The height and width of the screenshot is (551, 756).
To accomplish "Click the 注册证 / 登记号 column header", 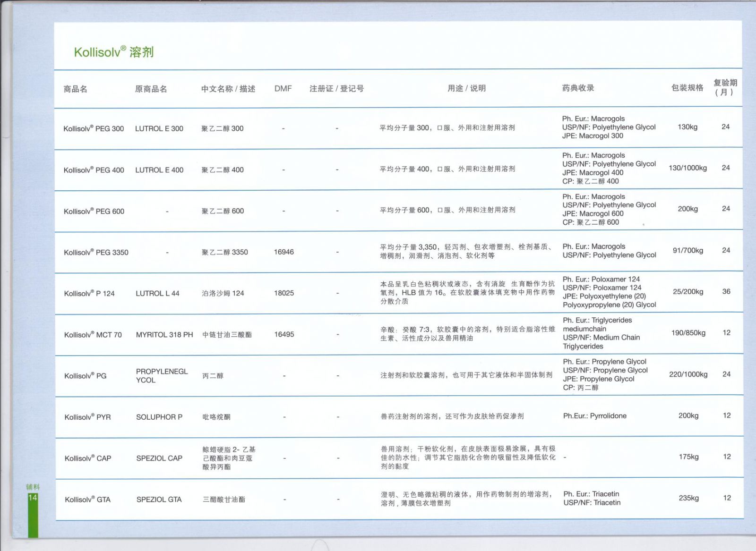I will tap(337, 88).
